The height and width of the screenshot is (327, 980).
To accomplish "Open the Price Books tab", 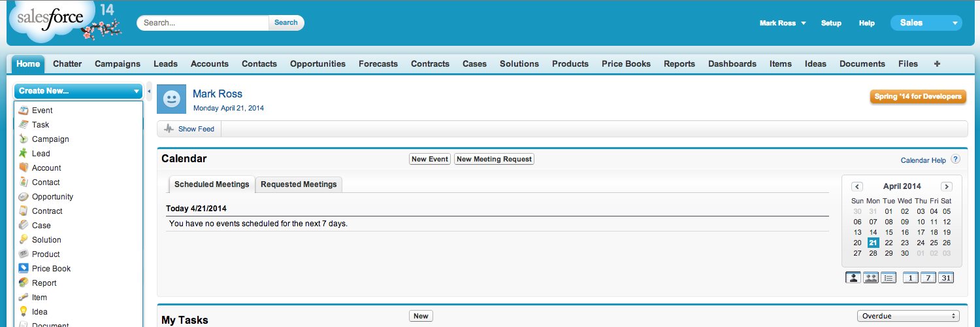I will click(627, 64).
